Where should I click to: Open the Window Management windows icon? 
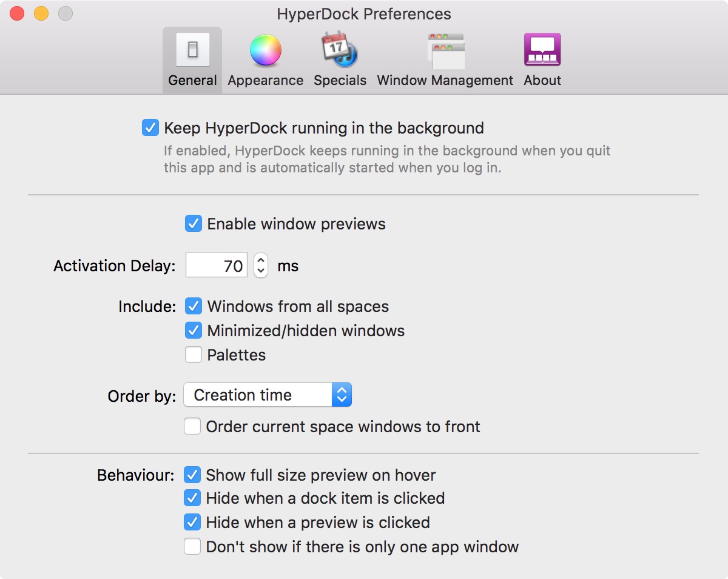(x=445, y=50)
